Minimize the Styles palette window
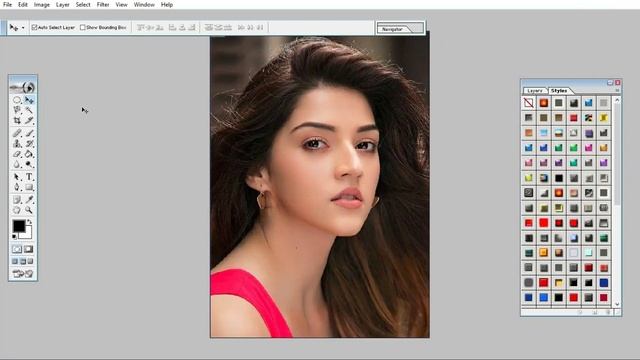This screenshot has height=360, width=640. [x=610, y=82]
